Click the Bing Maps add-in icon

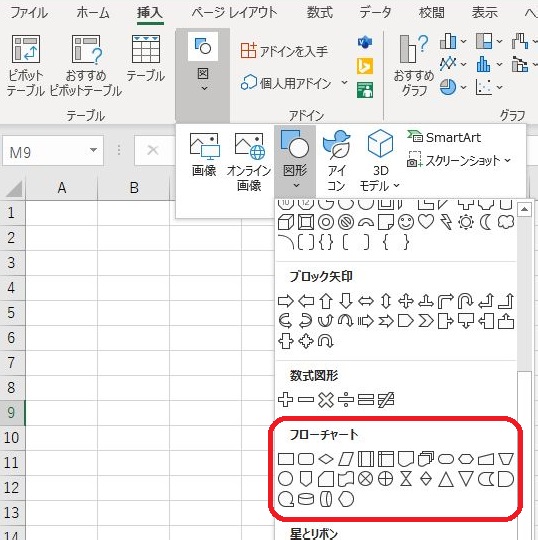pyautogui.click(x=365, y=66)
